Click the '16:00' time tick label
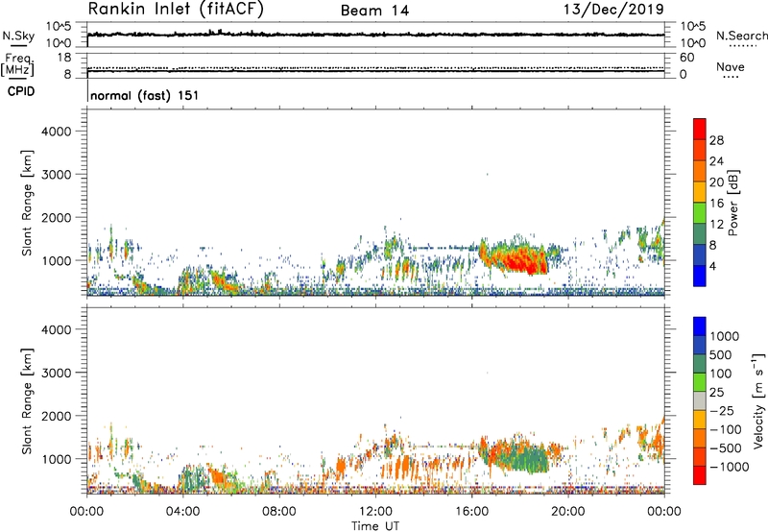The width and height of the screenshot is (768, 532). tap(471, 512)
